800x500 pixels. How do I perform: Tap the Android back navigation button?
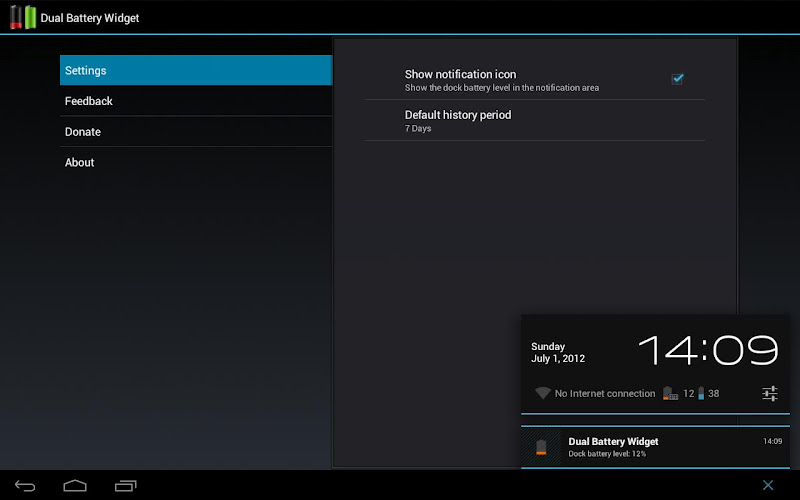point(25,486)
